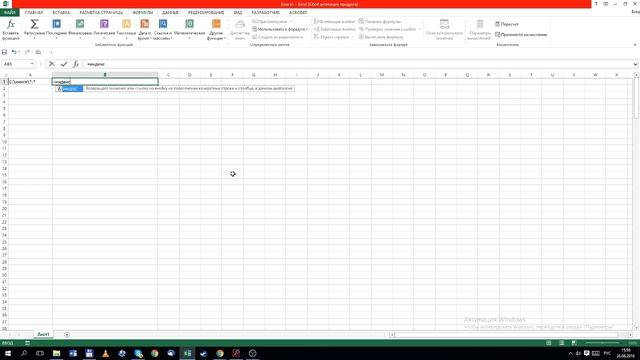Open the Financial functions icon

pos(80,24)
